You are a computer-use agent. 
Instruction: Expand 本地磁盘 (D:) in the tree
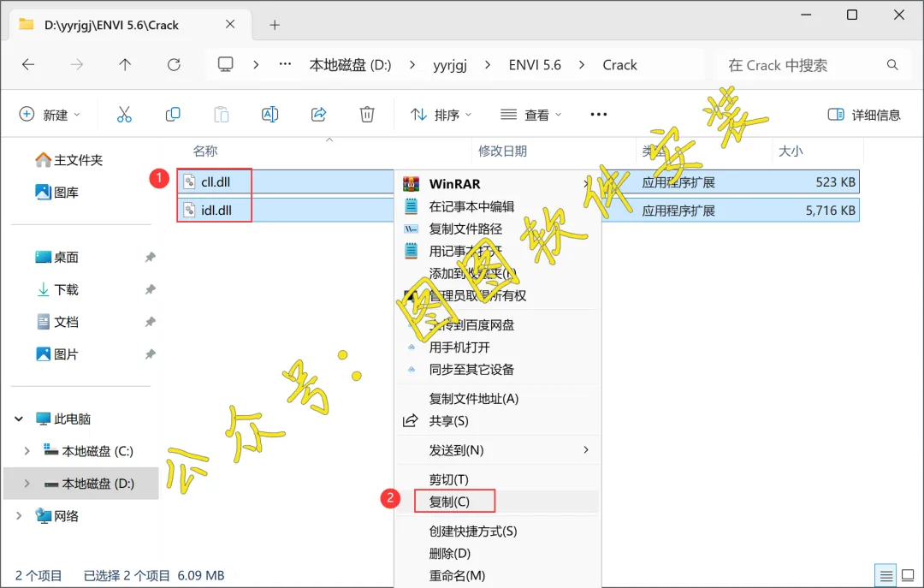pos(27,484)
